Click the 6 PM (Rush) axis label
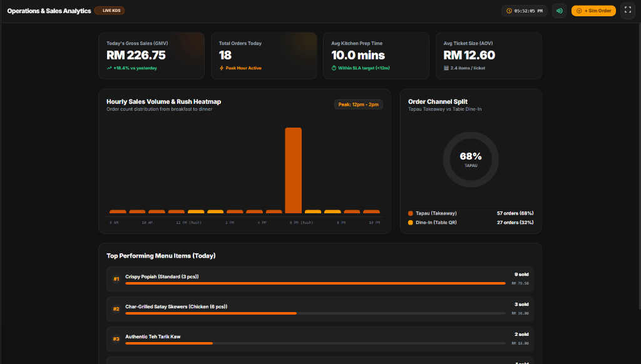 point(301,223)
